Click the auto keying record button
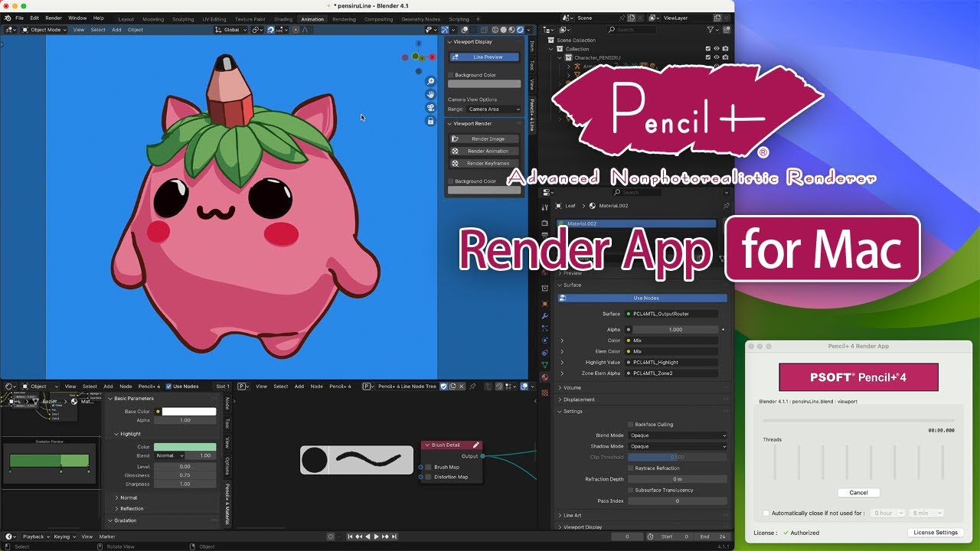980x551 pixels. point(331,536)
